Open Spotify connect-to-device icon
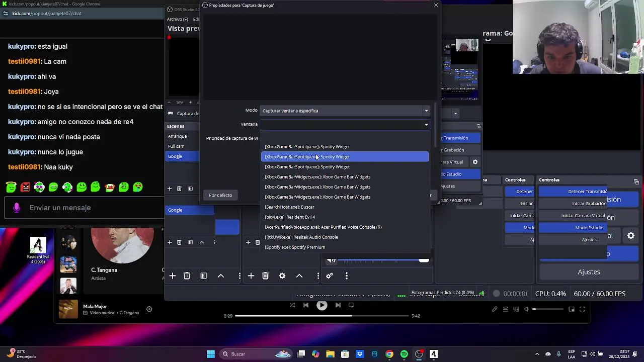The height and width of the screenshot is (362, 644). 516,309
